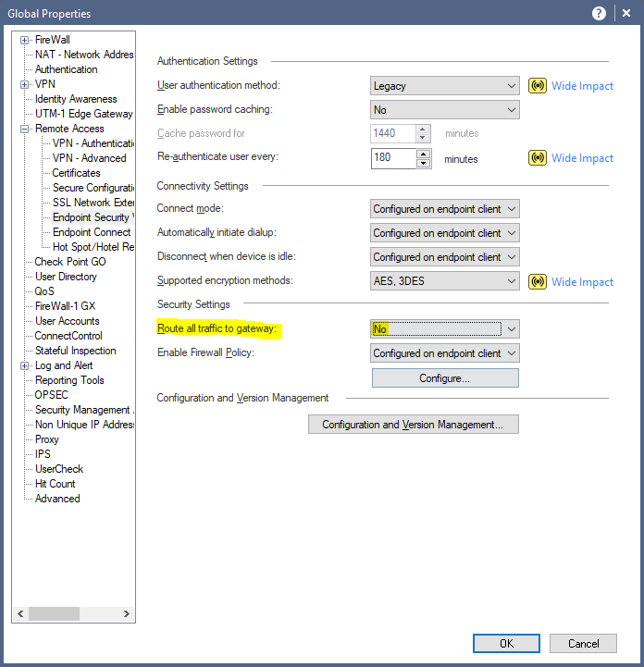Image resolution: width=644 pixels, height=667 pixels.
Task: Click the Wide Impact icon beside User authentication method
Action: coord(538,85)
